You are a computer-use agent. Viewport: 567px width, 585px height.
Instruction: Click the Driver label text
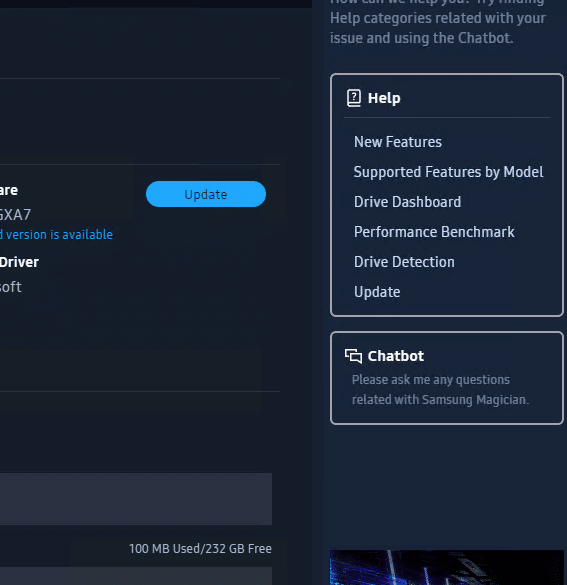(19, 262)
